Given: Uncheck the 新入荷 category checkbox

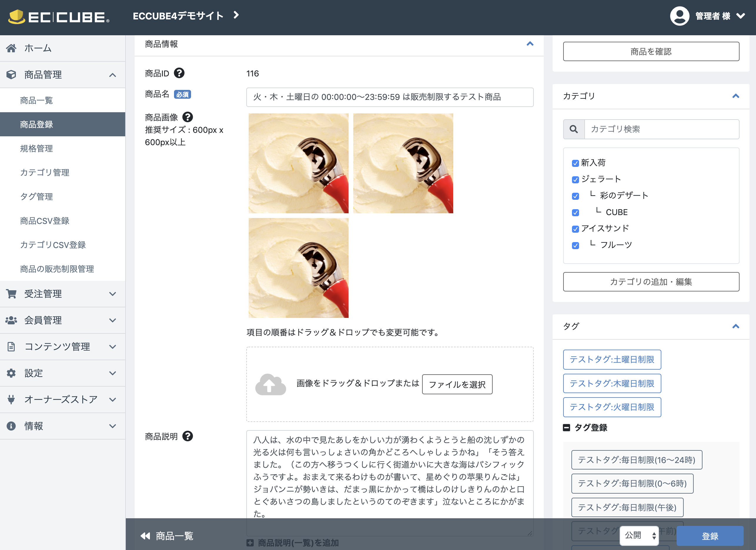Looking at the screenshot, I should (575, 163).
